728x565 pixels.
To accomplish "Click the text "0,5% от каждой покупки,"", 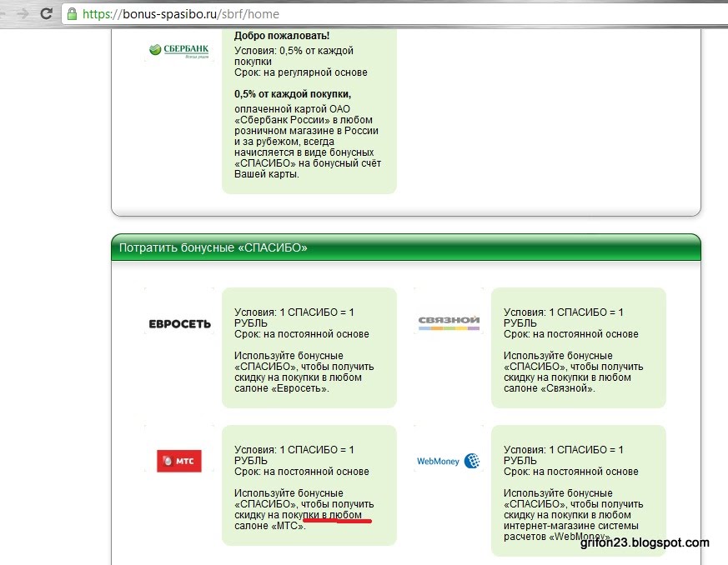I will 293,94.
